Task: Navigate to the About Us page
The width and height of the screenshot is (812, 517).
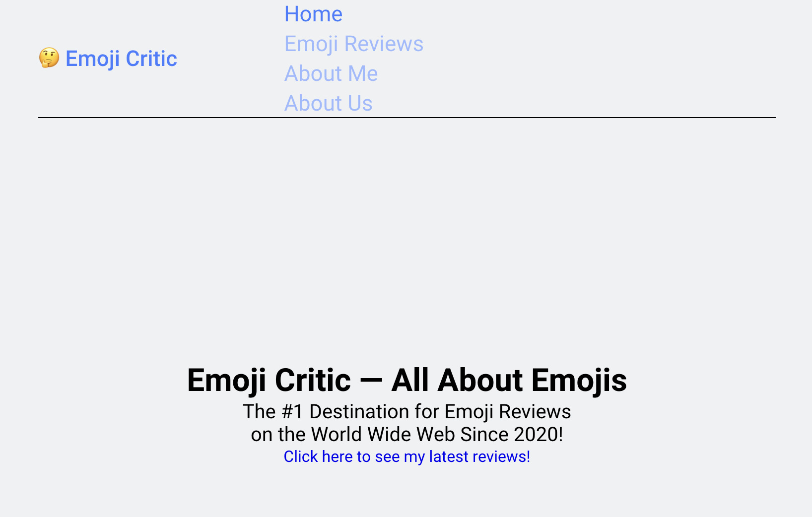Action: point(328,103)
